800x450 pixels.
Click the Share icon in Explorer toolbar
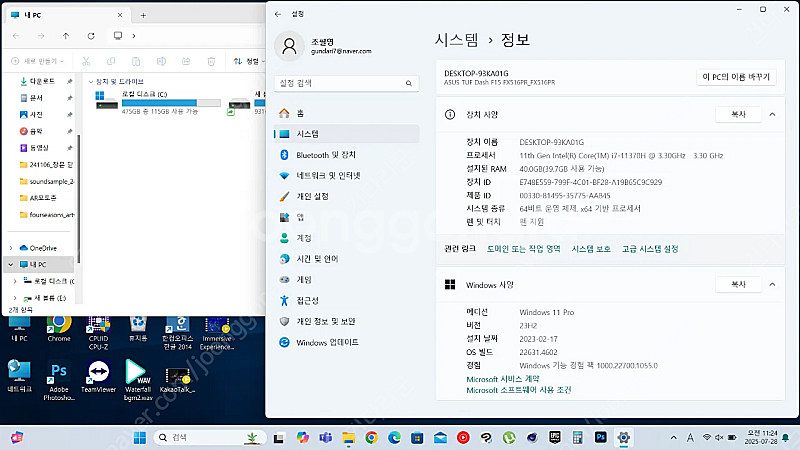[186, 61]
